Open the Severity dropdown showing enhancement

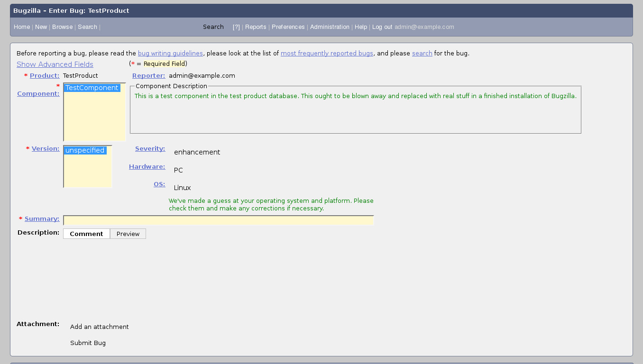(x=197, y=152)
